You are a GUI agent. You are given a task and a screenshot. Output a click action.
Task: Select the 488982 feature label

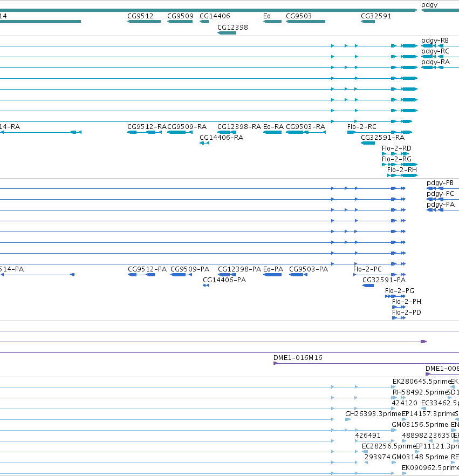[415, 436]
